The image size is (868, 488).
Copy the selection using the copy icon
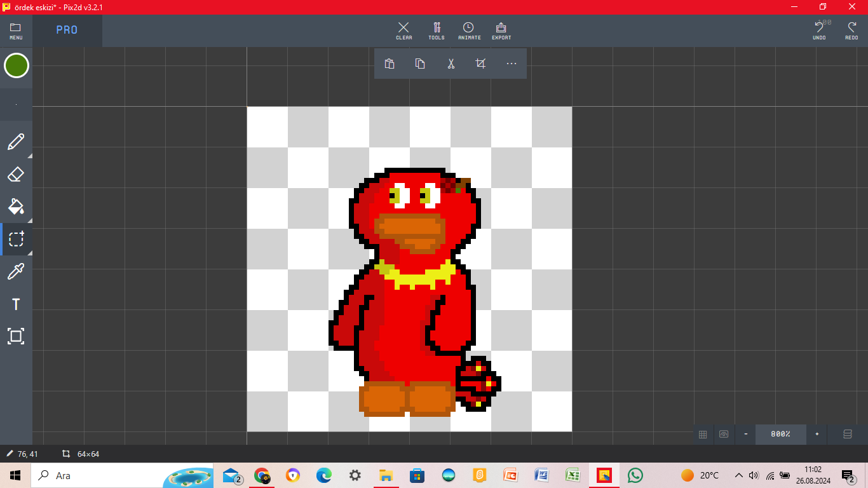click(x=420, y=64)
